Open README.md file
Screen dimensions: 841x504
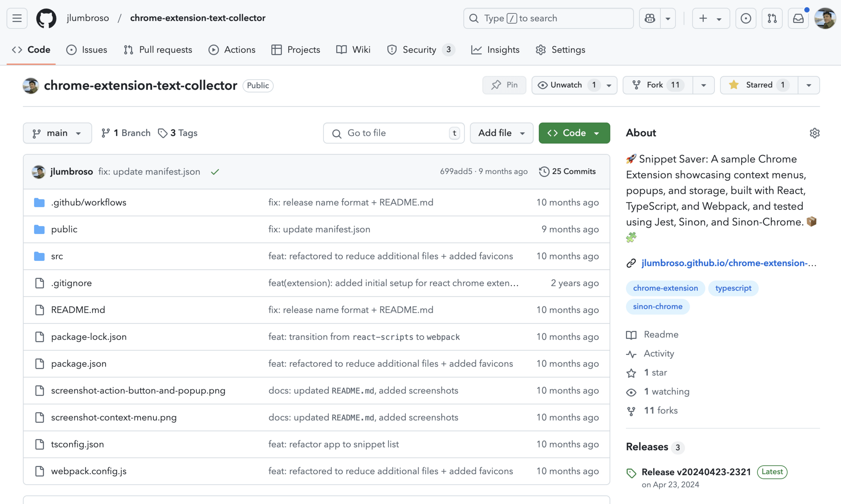pos(78,310)
